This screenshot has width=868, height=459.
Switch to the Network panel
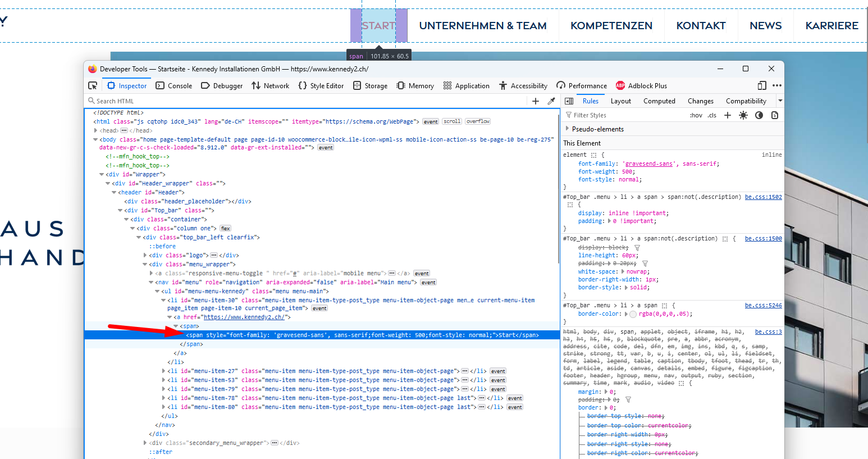point(271,85)
